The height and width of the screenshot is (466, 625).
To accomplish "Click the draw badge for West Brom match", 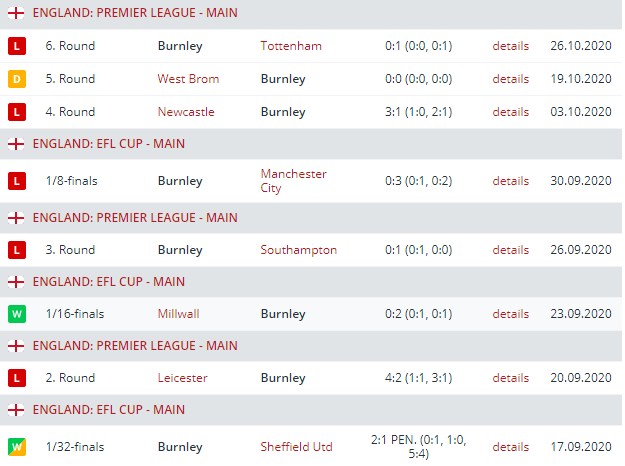I will [16, 79].
